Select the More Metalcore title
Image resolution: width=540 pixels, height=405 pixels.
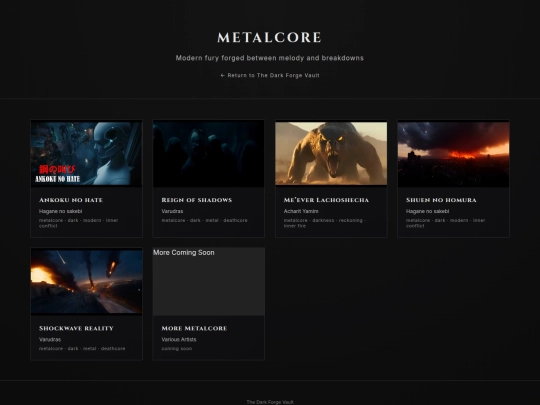[x=194, y=328]
